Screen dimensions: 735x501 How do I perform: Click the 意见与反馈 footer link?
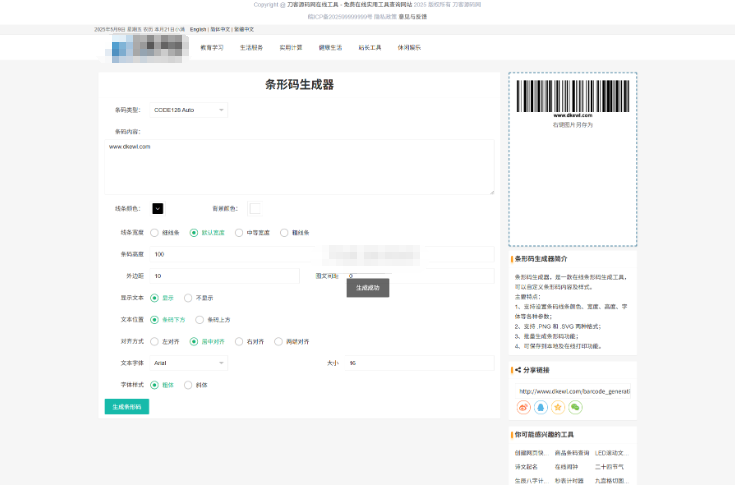click(x=413, y=16)
